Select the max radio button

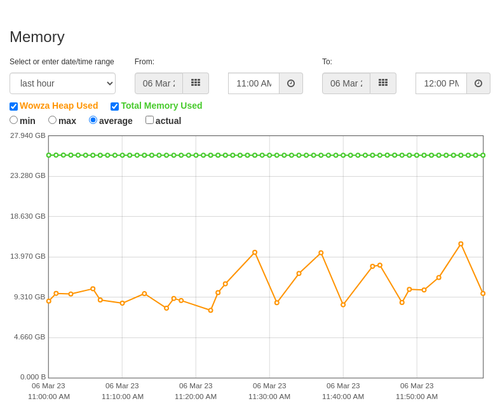coord(52,120)
